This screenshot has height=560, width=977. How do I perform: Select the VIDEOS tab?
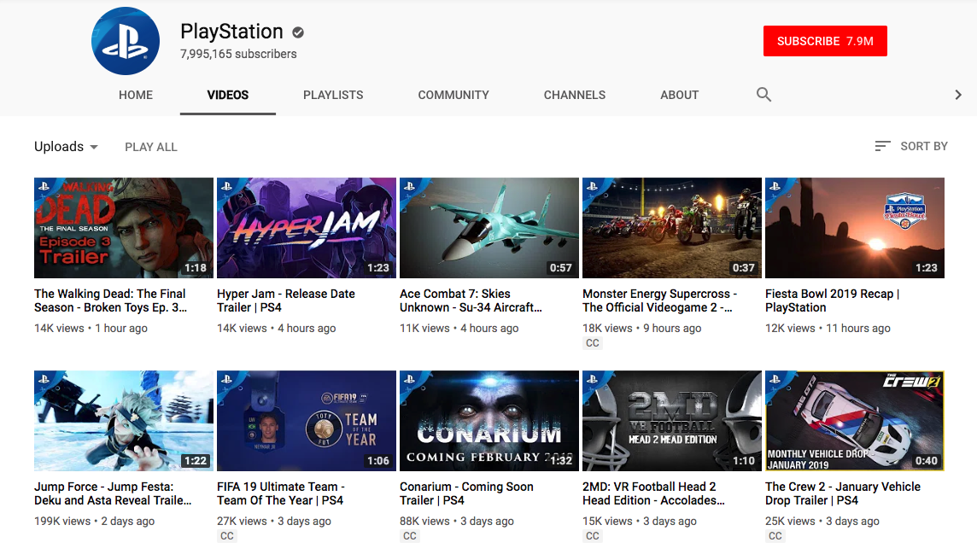click(228, 95)
